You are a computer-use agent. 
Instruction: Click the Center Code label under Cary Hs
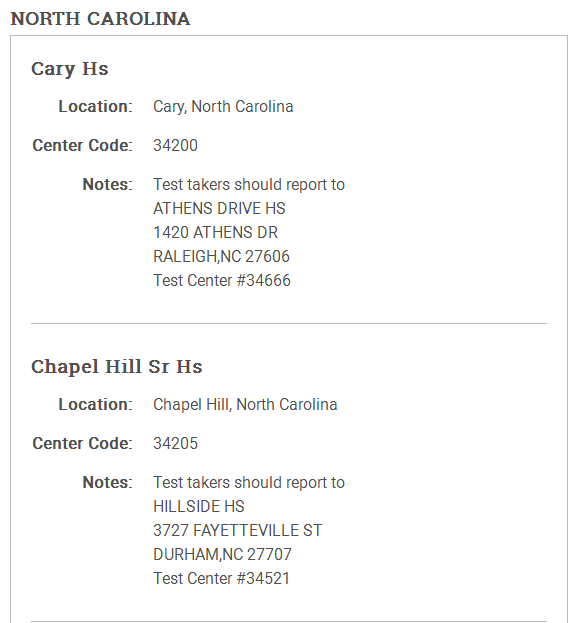[x=82, y=145]
